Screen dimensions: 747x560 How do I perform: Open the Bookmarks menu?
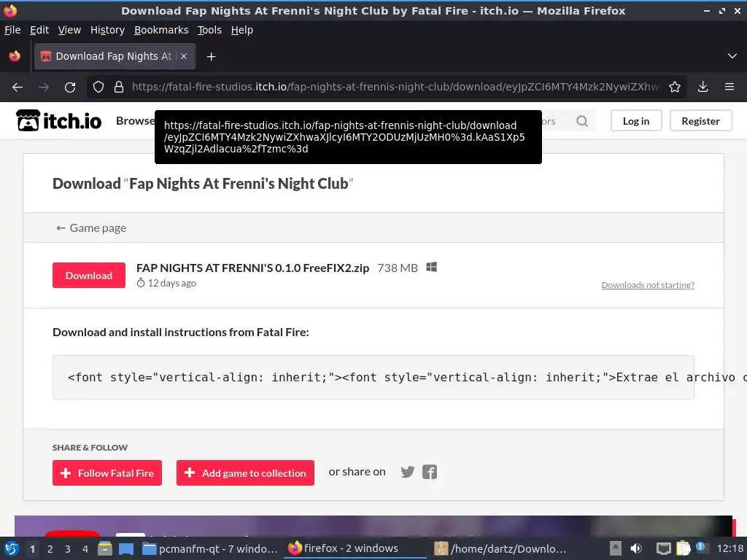(x=161, y=30)
